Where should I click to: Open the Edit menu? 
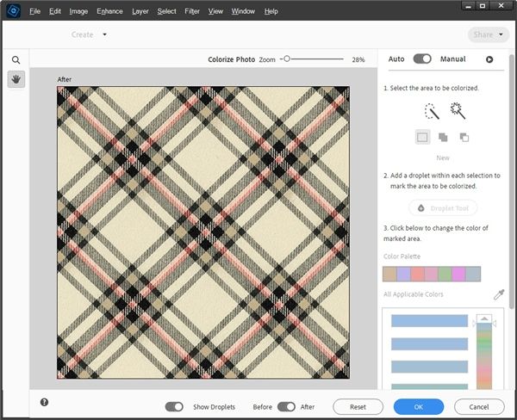coord(55,11)
